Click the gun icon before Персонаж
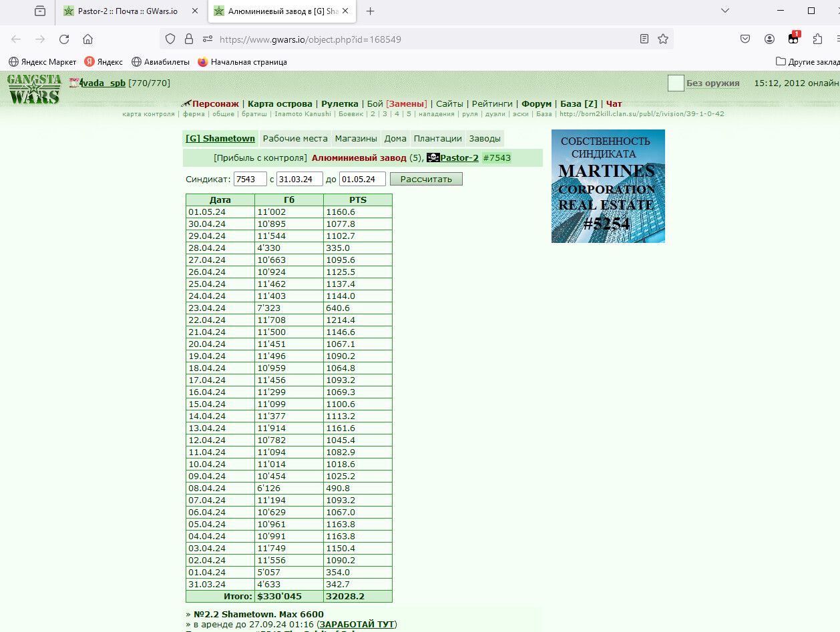The width and height of the screenshot is (840, 632). pyautogui.click(x=186, y=103)
